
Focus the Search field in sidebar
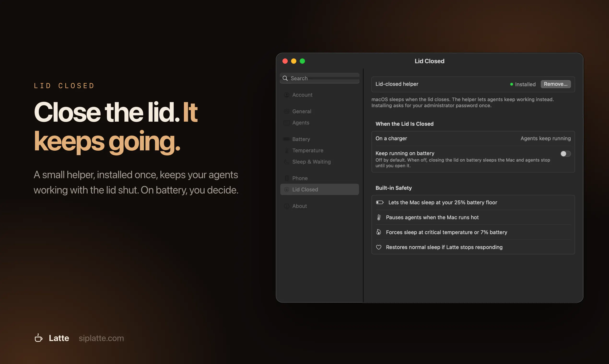[x=319, y=78]
